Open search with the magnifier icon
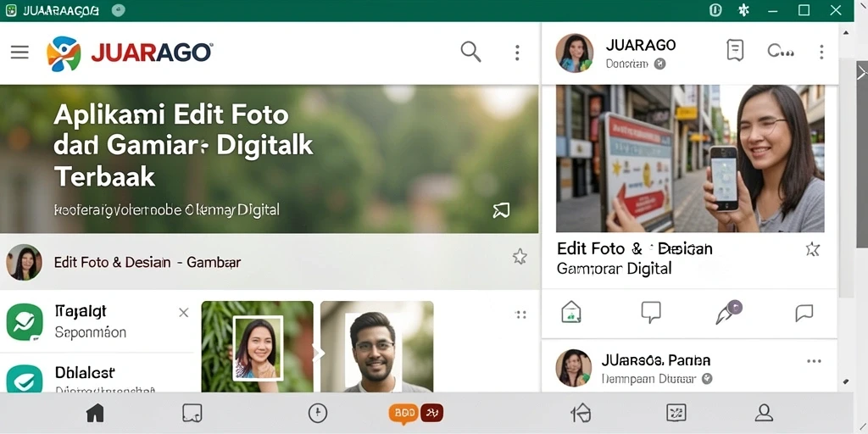The height and width of the screenshot is (434, 868). point(470,52)
